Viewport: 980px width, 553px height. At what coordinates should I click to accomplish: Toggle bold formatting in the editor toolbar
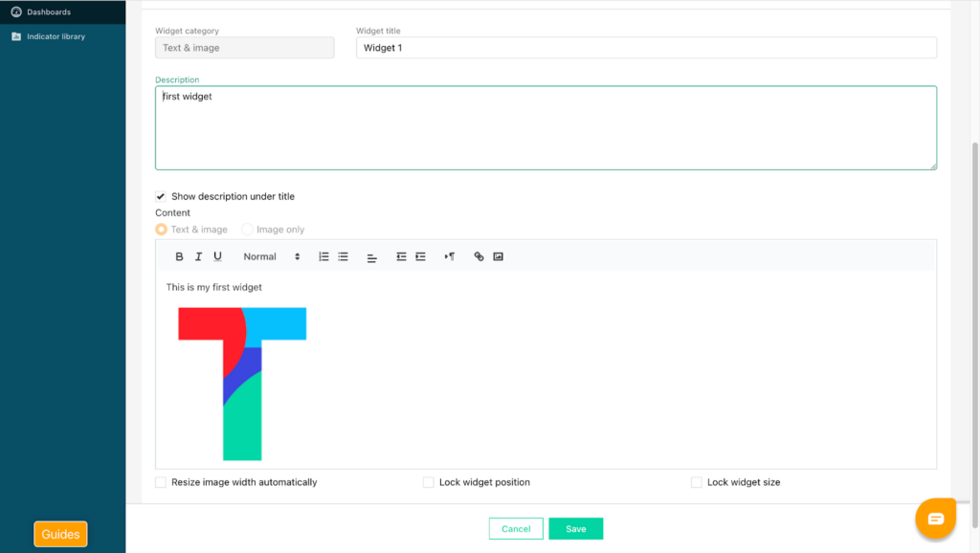179,256
